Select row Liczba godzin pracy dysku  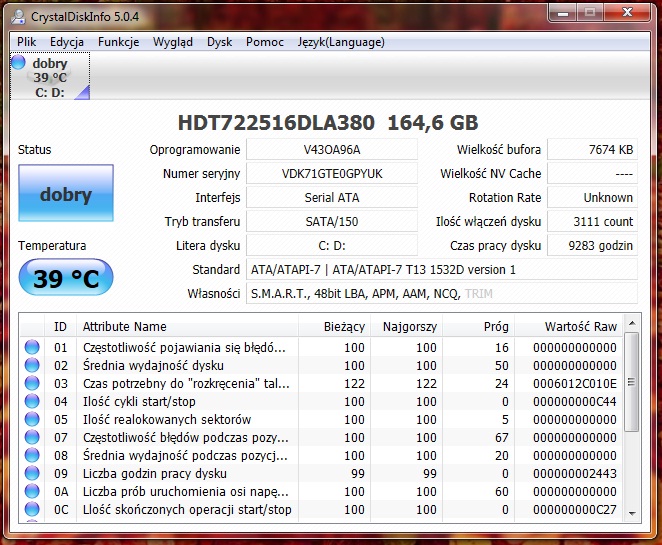[321, 473]
